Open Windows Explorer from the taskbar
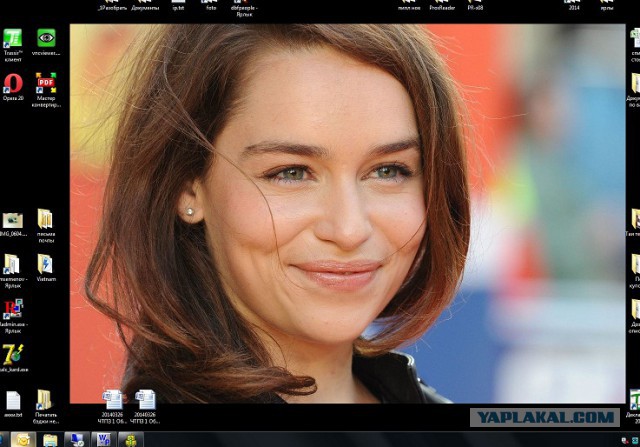The height and width of the screenshot is (447, 640). (48, 439)
